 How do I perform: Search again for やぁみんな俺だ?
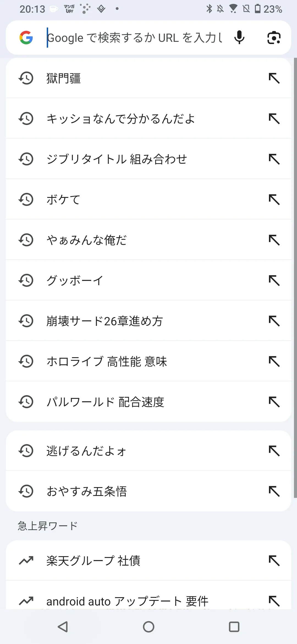[x=86, y=240]
